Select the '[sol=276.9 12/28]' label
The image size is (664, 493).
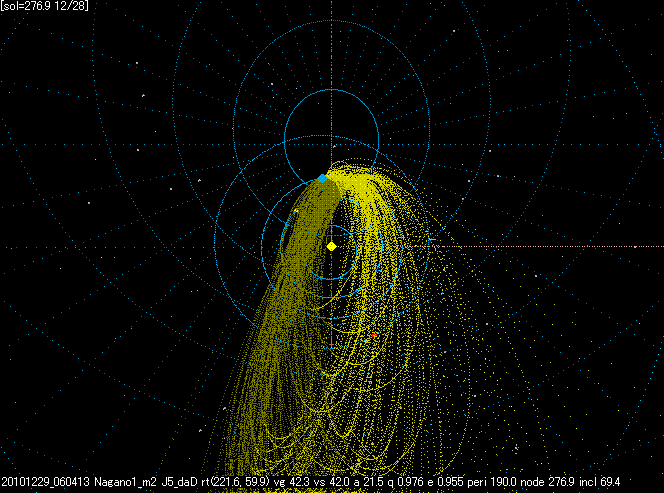[x=44, y=6]
